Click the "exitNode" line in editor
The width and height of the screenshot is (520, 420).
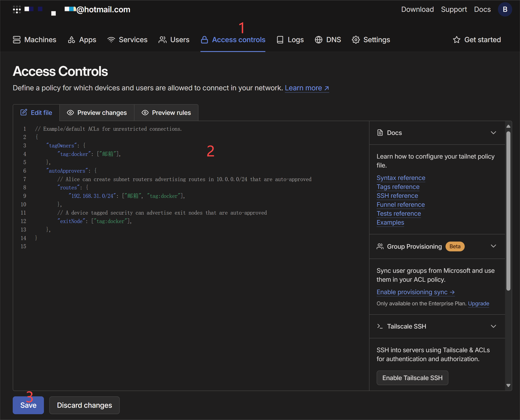[94, 221]
